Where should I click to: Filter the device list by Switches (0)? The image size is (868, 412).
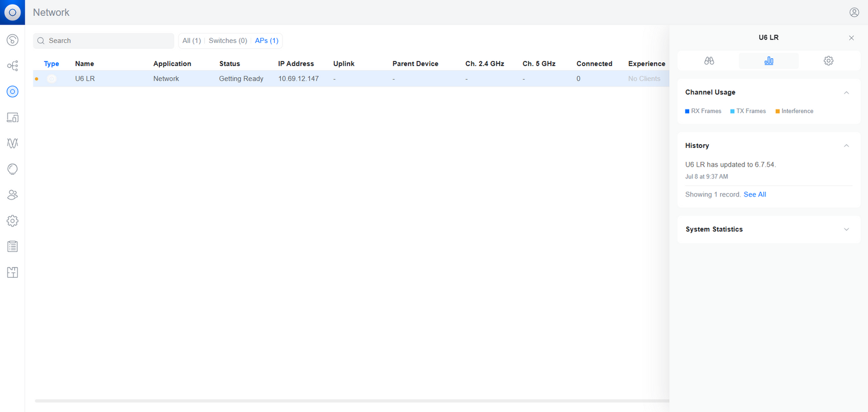click(228, 41)
